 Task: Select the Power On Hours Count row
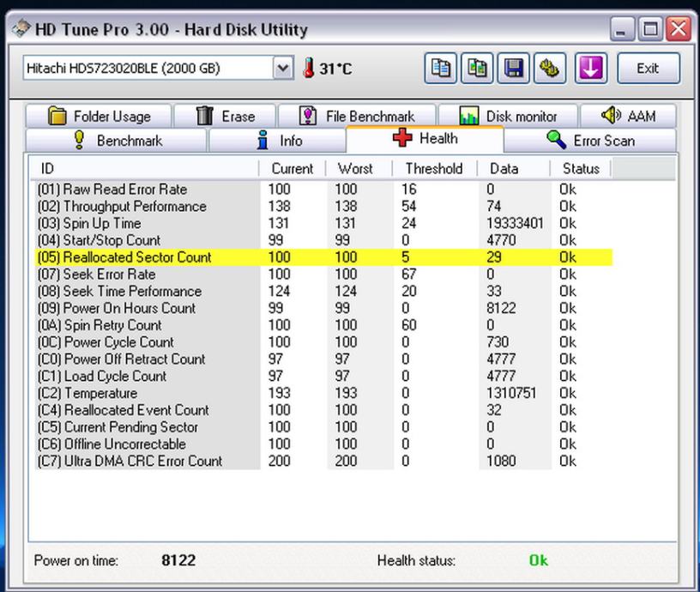point(323,308)
